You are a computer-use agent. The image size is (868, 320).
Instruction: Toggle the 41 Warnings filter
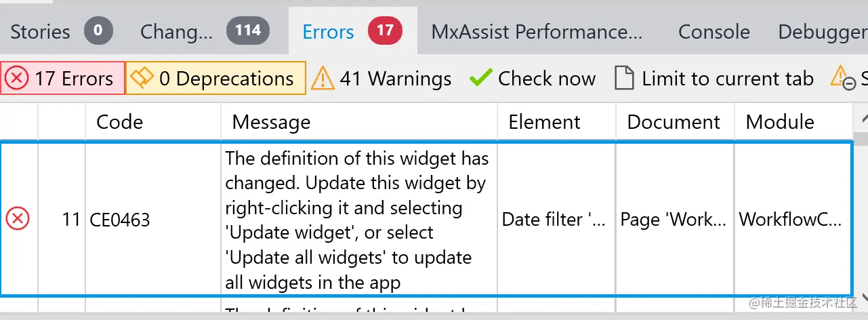381,79
